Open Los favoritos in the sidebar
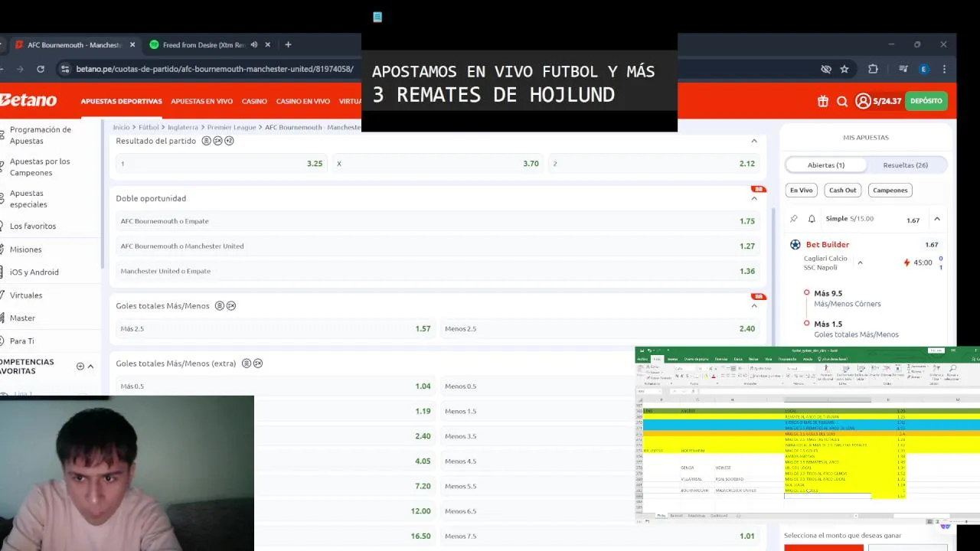Screen dimensions: 980x551 click(x=33, y=226)
